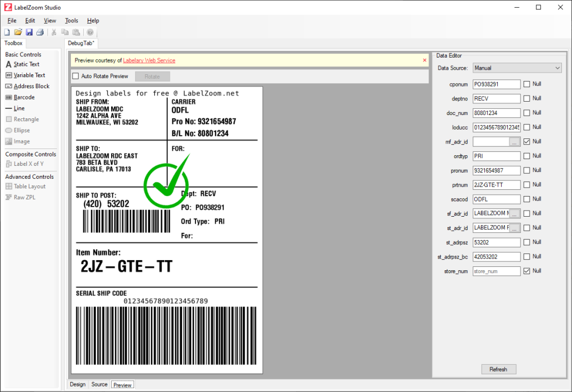Check Null for ordtyp
572x392 pixels.
coord(527,156)
